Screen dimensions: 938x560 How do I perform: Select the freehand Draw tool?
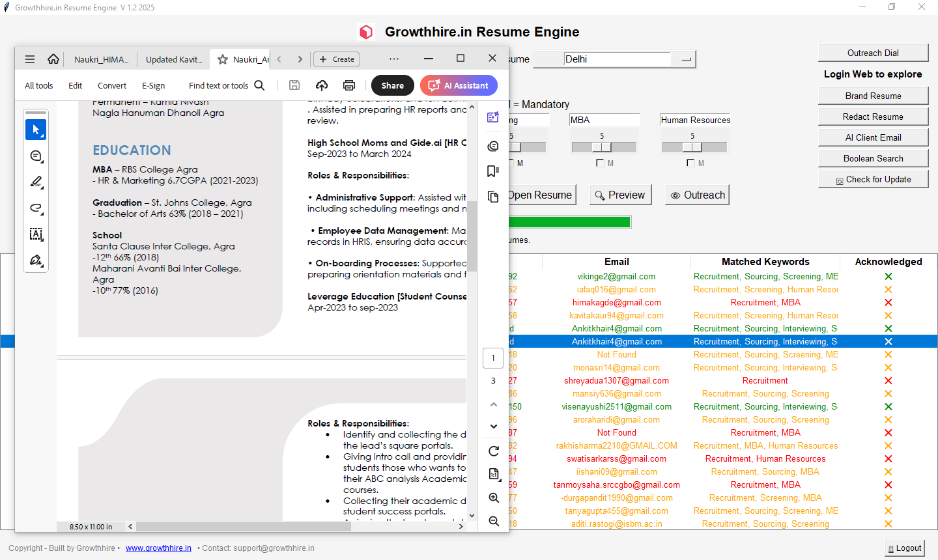[36, 208]
